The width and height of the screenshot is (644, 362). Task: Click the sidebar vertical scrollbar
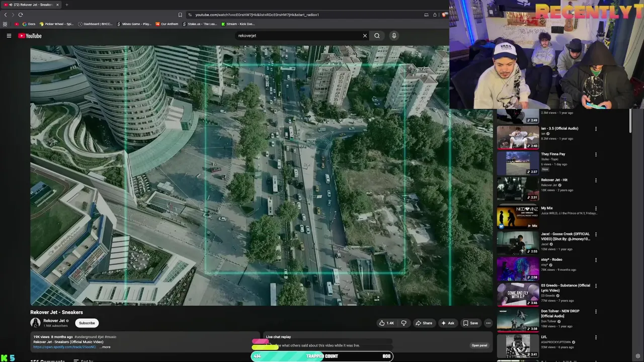[631, 122]
